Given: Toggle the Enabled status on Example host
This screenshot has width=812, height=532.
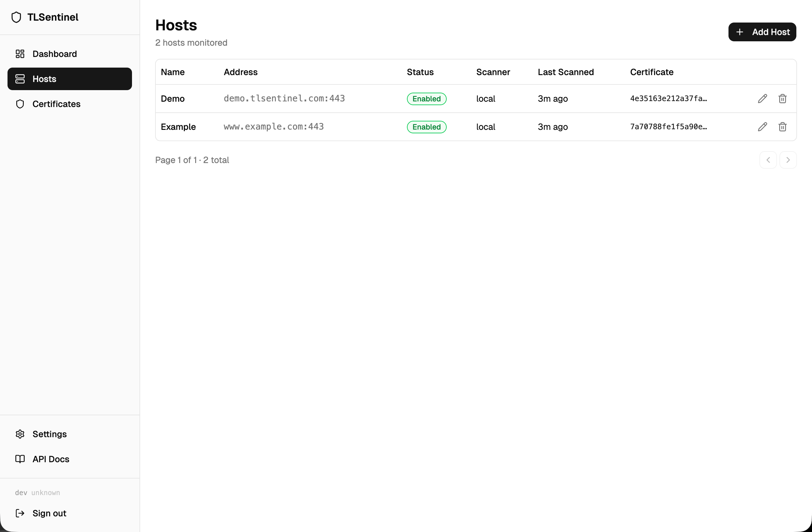Looking at the screenshot, I should point(426,127).
